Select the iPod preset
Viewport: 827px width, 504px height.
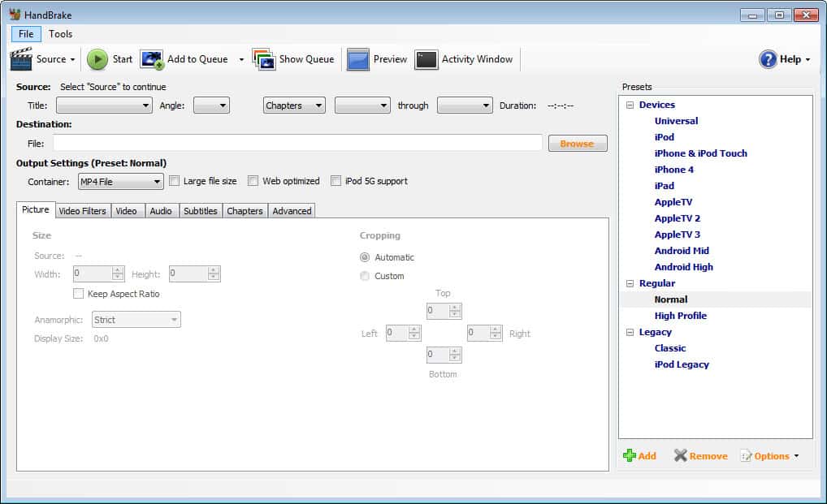click(x=664, y=137)
